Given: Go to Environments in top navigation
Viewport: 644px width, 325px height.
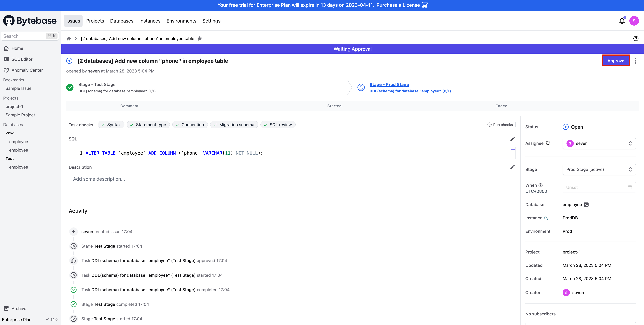Looking at the screenshot, I should coord(181,21).
